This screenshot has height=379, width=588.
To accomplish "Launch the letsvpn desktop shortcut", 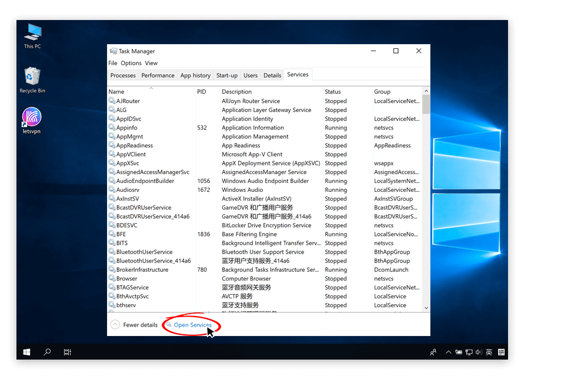I will (32, 119).
